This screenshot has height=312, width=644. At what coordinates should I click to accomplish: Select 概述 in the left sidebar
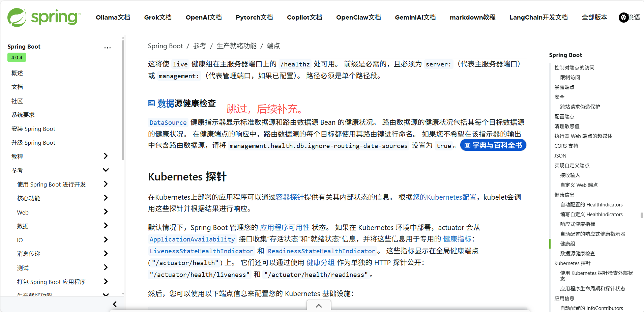[17, 73]
